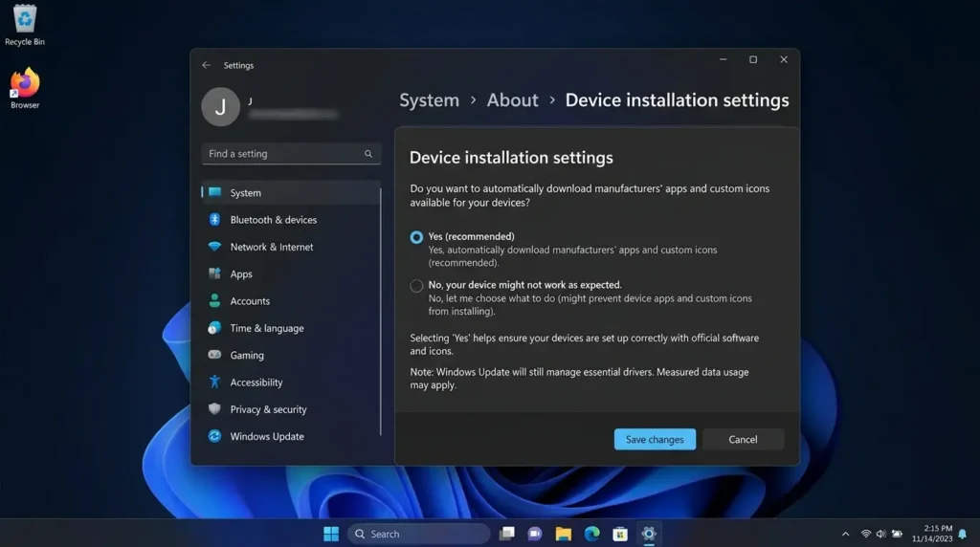Screen dimensions: 980x547
Task: Click the Accounts person icon in sidebar
Action: [x=214, y=300]
